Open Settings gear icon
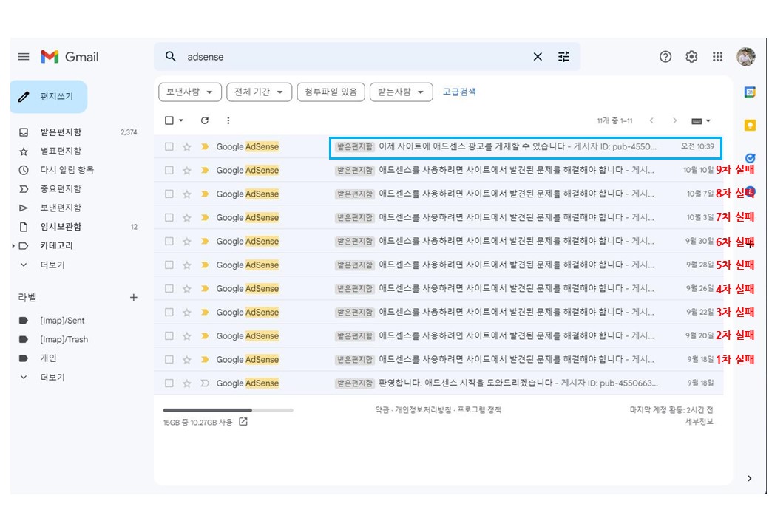769x532 pixels. (x=691, y=57)
